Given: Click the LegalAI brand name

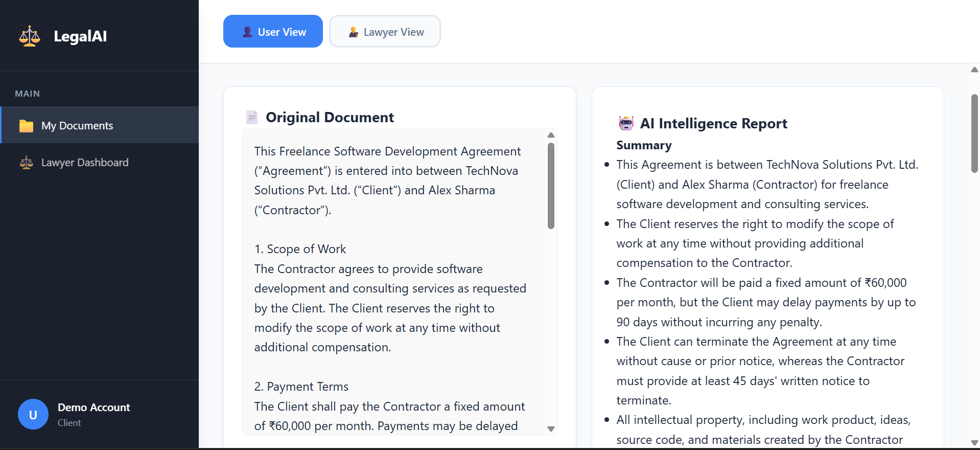Looking at the screenshot, I should (80, 36).
